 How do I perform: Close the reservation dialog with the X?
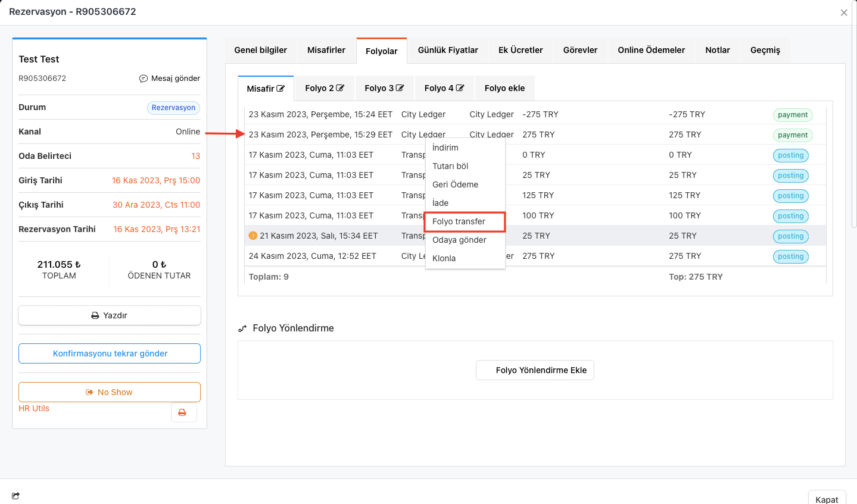pyautogui.click(x=843, y=12)
